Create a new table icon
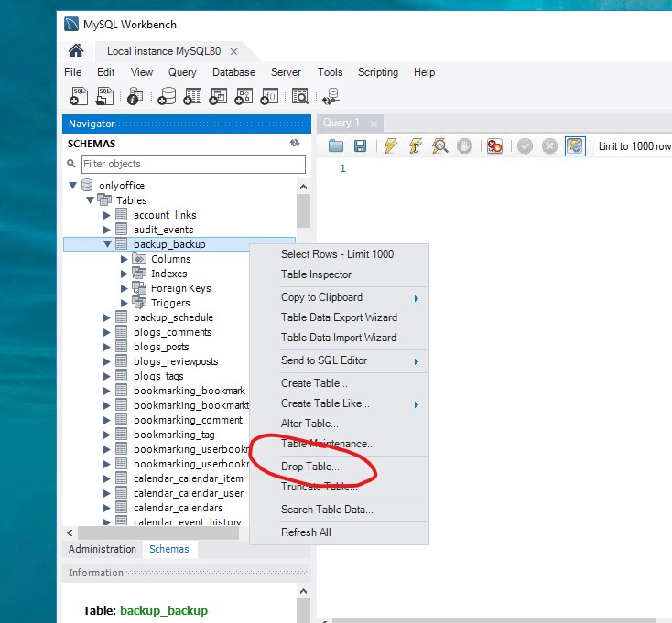 coord(192,96)
